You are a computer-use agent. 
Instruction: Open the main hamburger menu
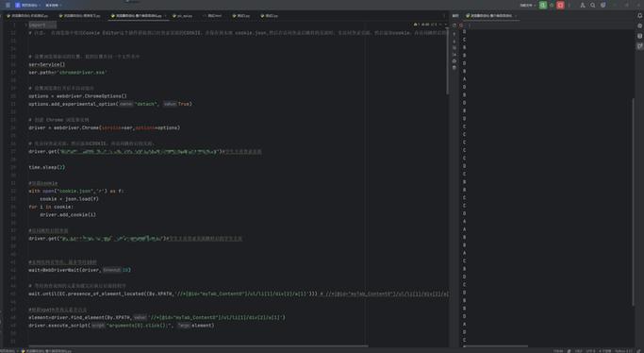8,6
